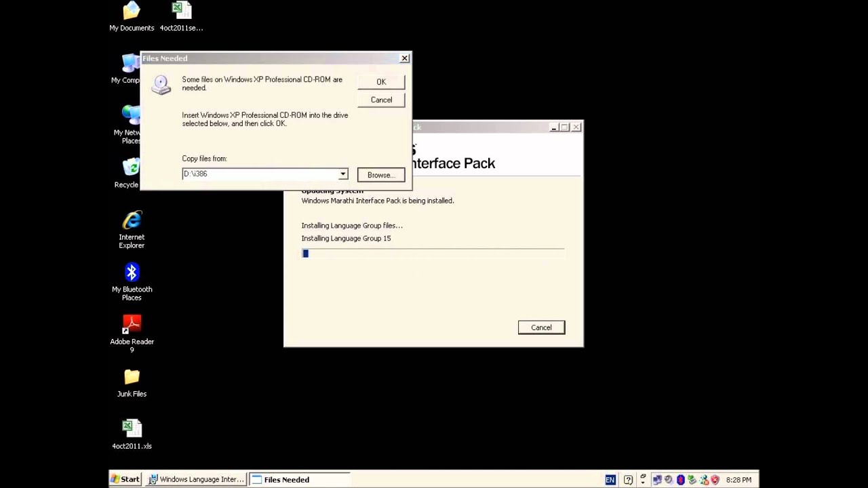Open the 4oct2011se... Excel file icon

[x=181, y=16]
